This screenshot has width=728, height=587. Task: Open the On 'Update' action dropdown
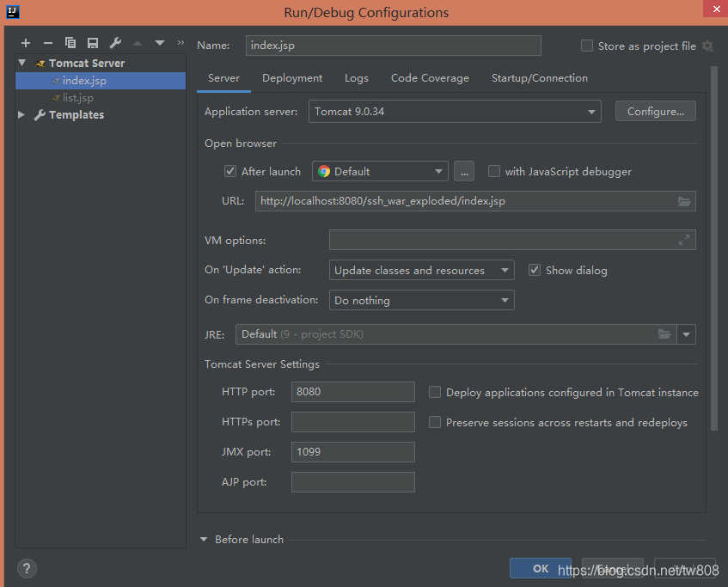click(421, 270)
